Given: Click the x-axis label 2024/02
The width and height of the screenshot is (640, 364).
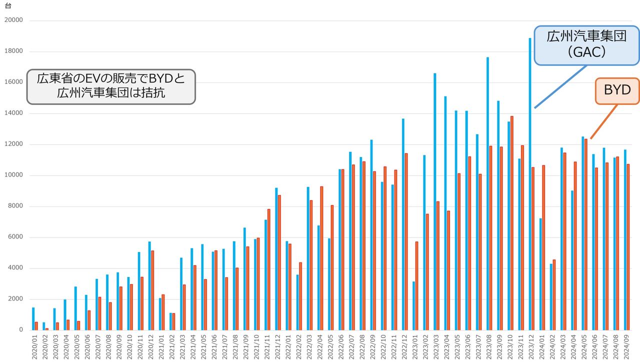Looking at the screenshot, I should pyautogui.click(x=553, y=347).
